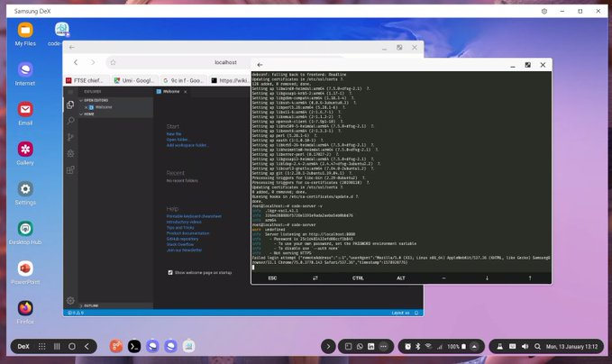Open the WhatsApp notification icon in the taskbar
612x364 pixels.
point(360,347)
